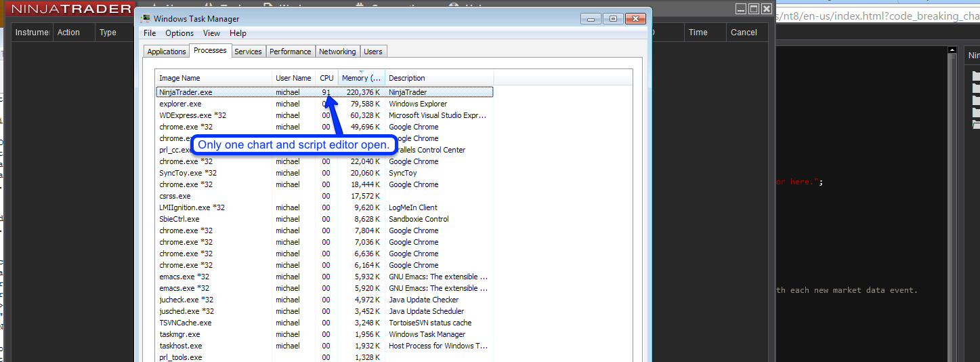Select the WDExpress.exe *32 process
Image resolution: width=980 pixels, height=362 pixels.
(324, 115)
